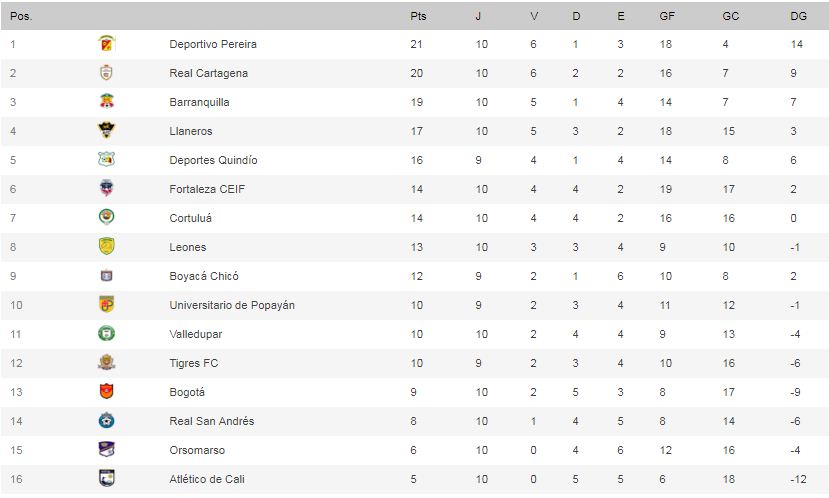Open the Real San Andrés link
The image size is (829, 498).
211,421
